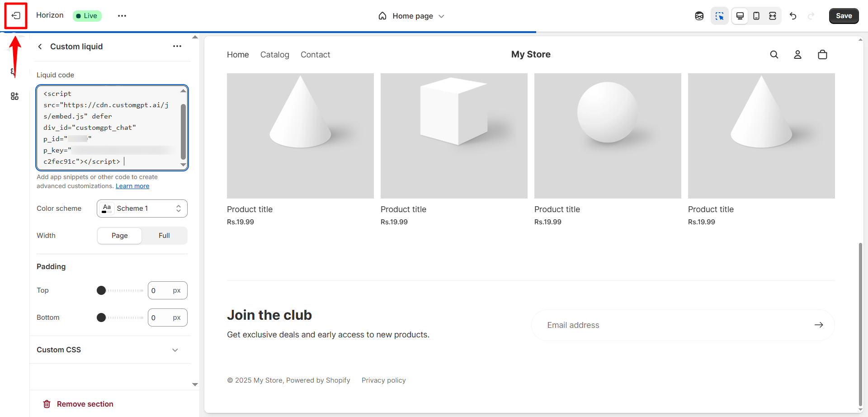Click the Horizon theme name

pyautogui.click(x=50, y=15)
